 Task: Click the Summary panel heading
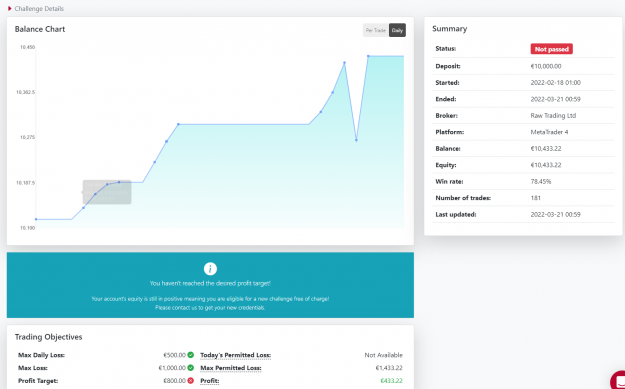click(450, 29)
